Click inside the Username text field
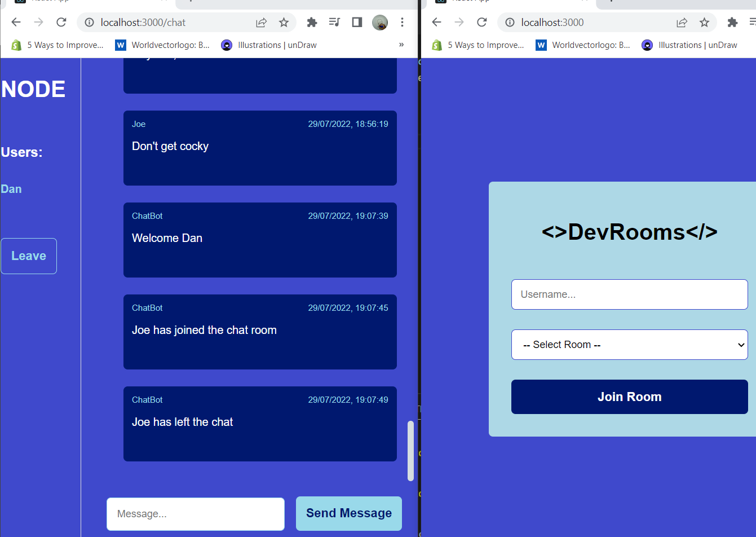 (x=629, y=294)
